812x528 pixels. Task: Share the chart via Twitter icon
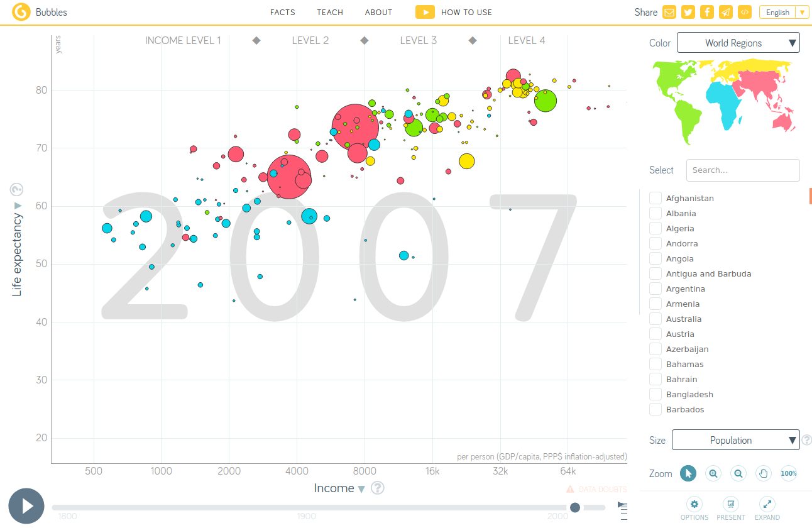[x=688, y=12]
